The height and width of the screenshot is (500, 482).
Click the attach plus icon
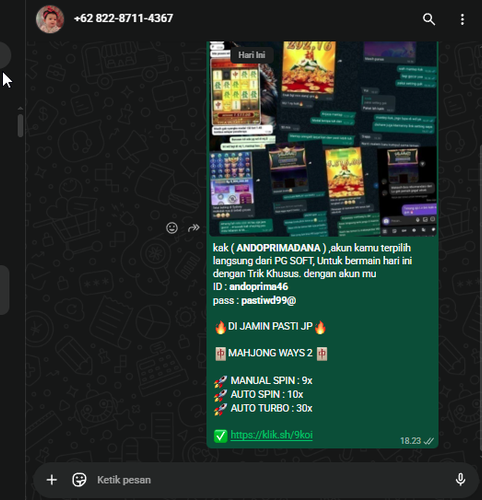[x=52, y=480]
